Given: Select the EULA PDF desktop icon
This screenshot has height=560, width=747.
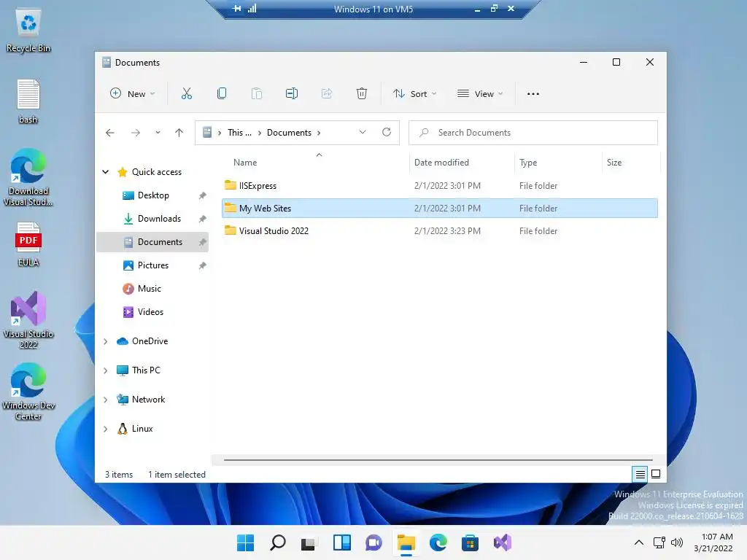Looking at the screenshot, I should pos(28,244).
